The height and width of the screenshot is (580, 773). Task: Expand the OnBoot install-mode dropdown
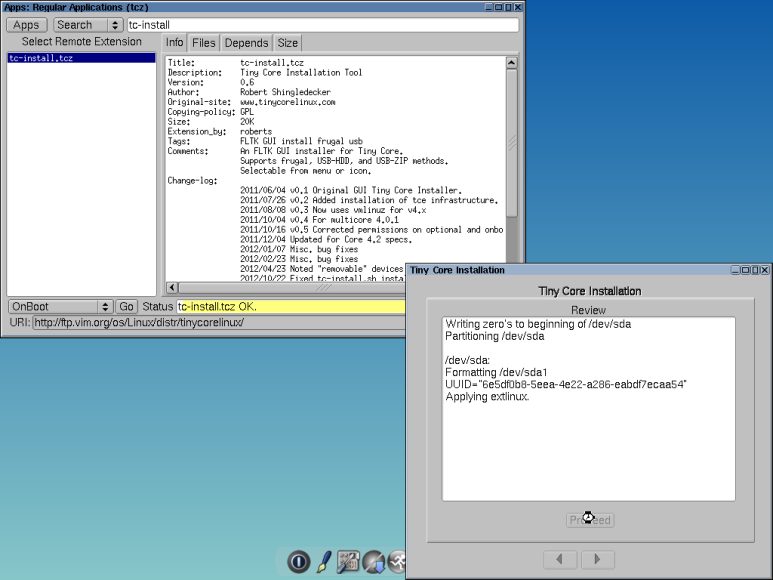[x=105, y=307]
